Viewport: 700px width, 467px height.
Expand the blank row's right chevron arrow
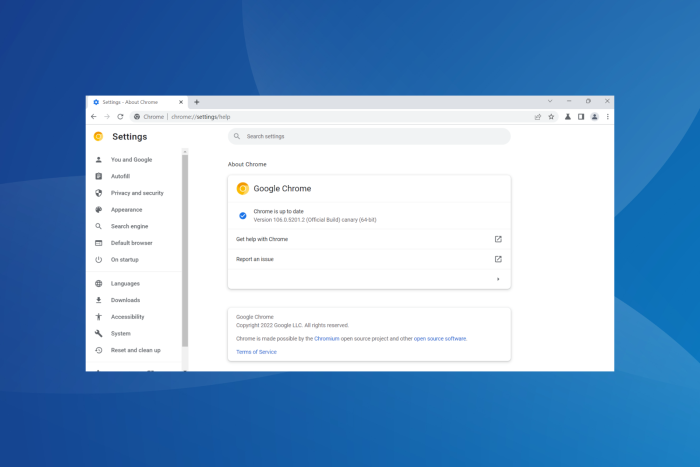498,279
